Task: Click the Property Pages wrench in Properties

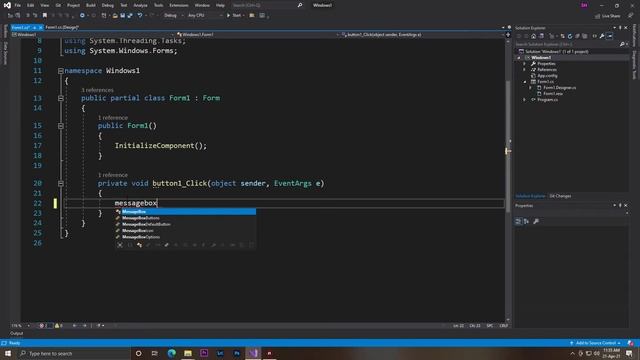Action: coord(536,221)
